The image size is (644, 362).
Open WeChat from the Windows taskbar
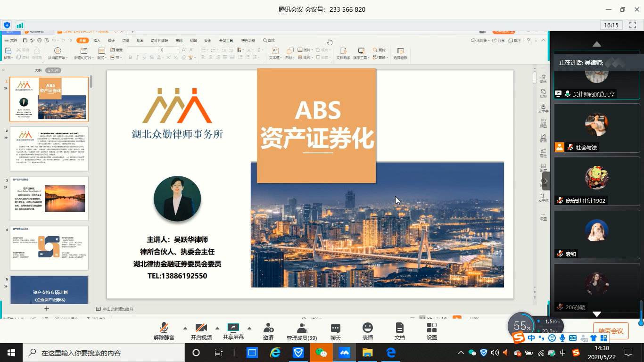[x=321, y=353]
